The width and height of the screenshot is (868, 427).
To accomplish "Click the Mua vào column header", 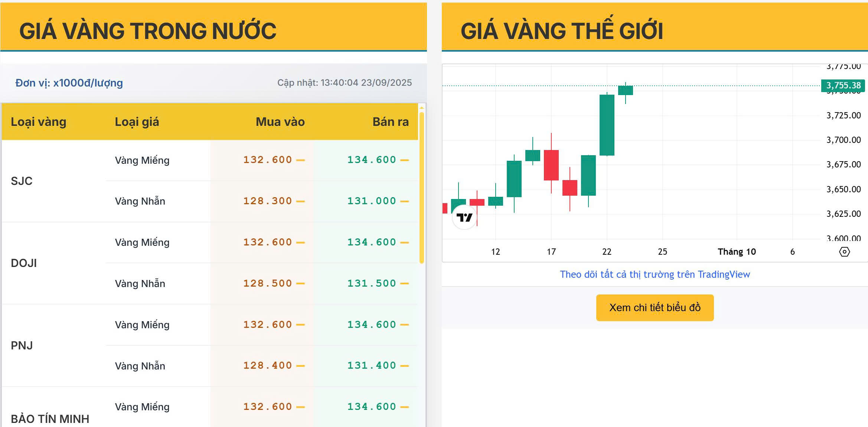I will tap(280, 122).
